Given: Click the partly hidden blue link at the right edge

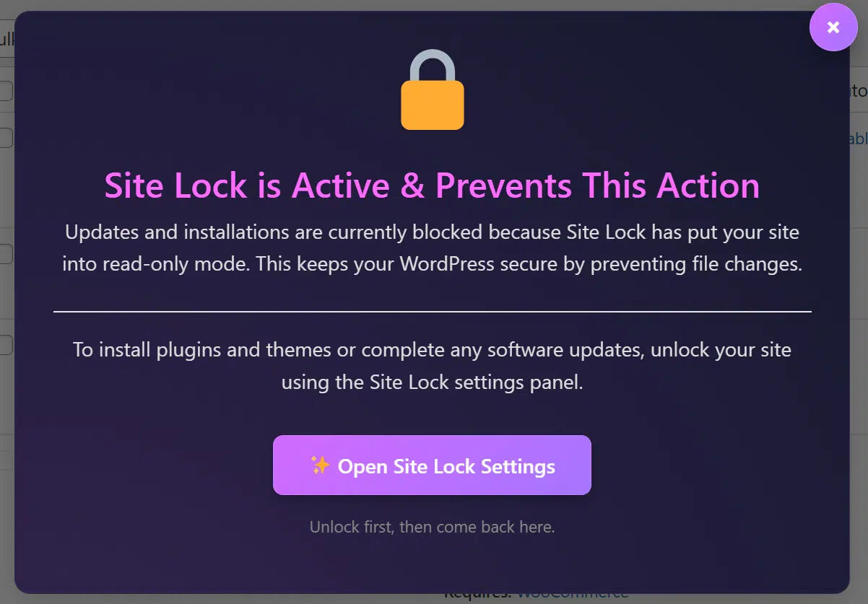Looking at the screenshot, I should [859, 138].
